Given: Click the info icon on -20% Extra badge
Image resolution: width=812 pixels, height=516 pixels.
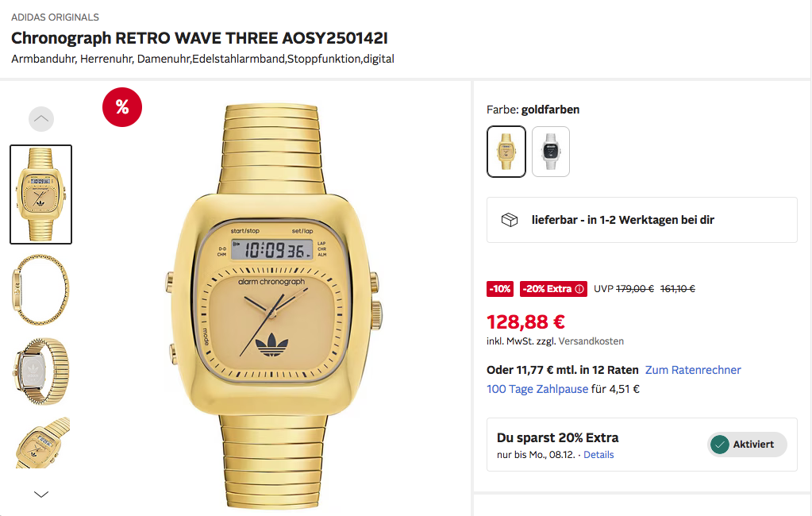Looking at the screenshot, I should click(x=579, y=289).
